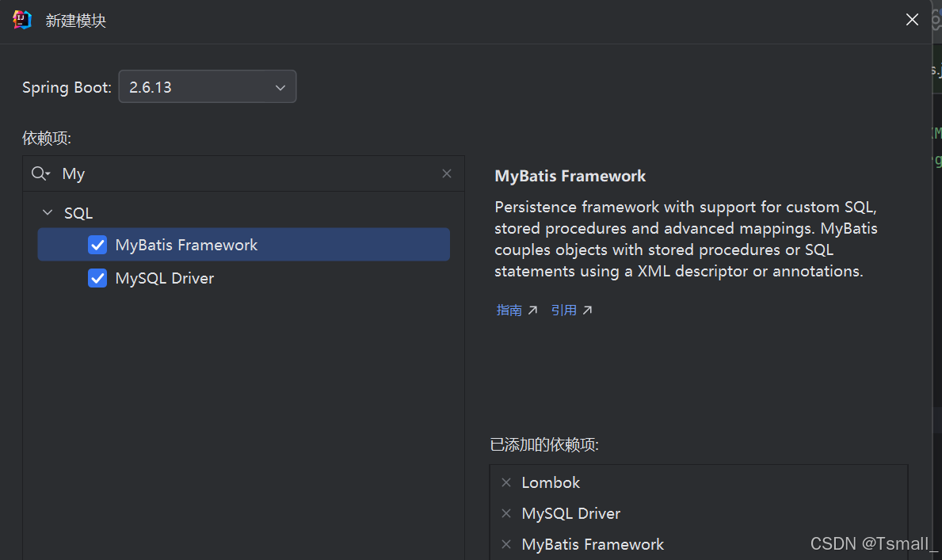Open the Spring Boot version dropdown

pyautogui.click(x=208, y=86)
